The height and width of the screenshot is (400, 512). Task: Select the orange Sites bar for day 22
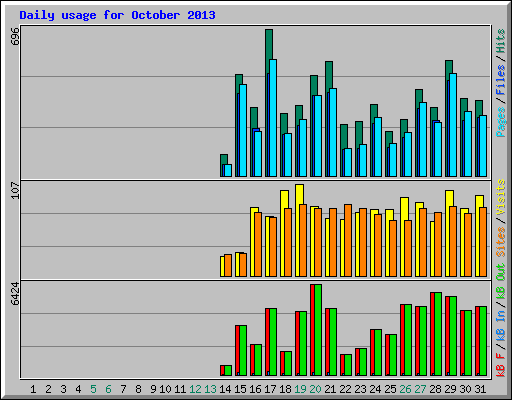tap(348, 240)
